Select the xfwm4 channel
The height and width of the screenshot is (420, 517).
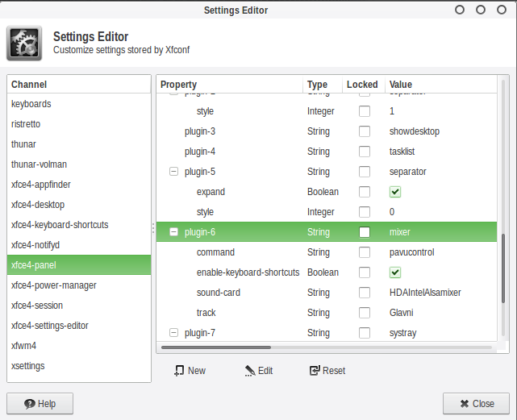(x=24, y=346)
